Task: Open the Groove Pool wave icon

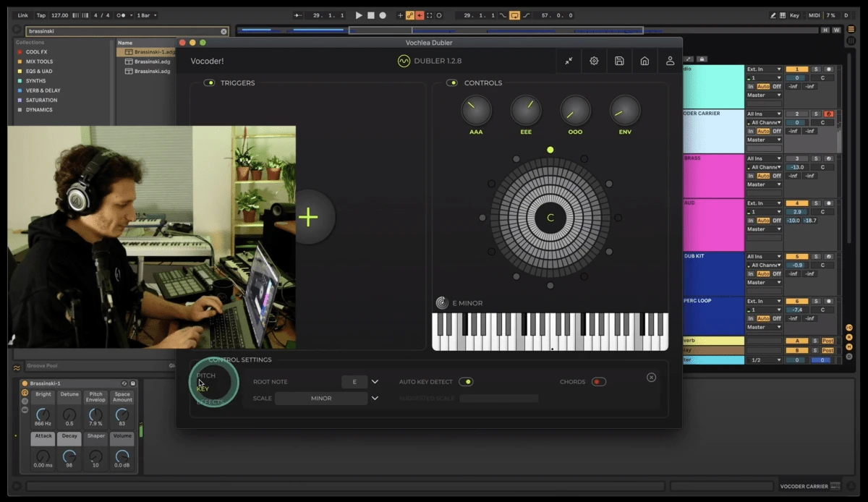Action: tap(17, 368)
